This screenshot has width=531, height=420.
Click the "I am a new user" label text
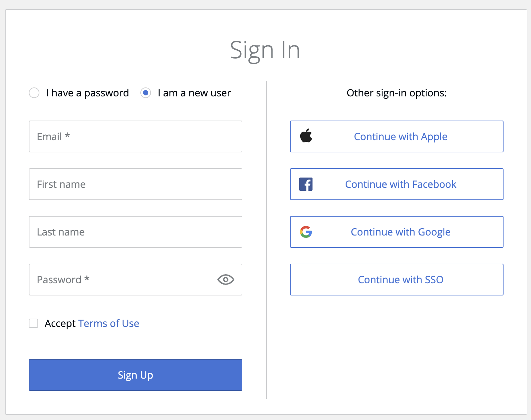[194, 93]
